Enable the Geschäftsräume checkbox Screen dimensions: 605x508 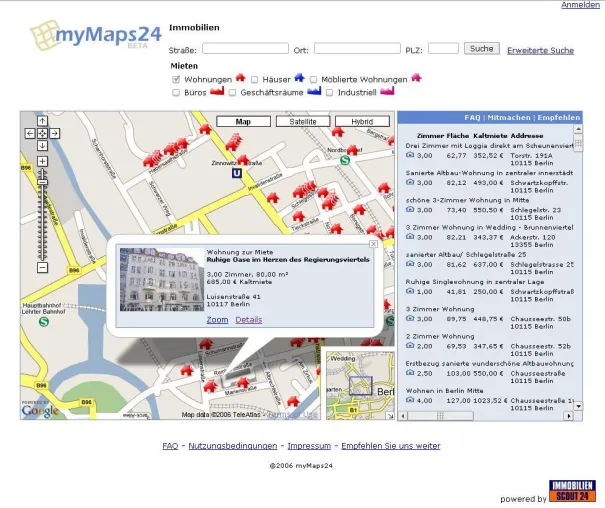point(232,93)
